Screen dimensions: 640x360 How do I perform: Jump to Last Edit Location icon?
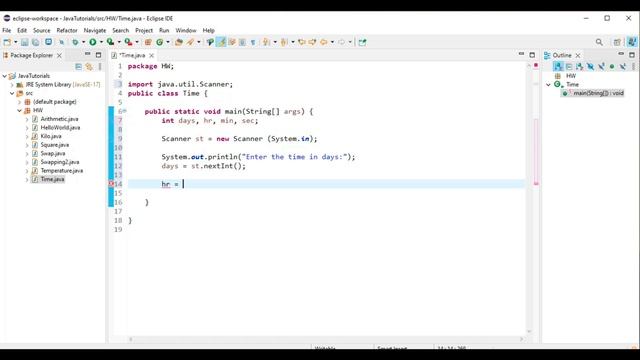[302, 42]
